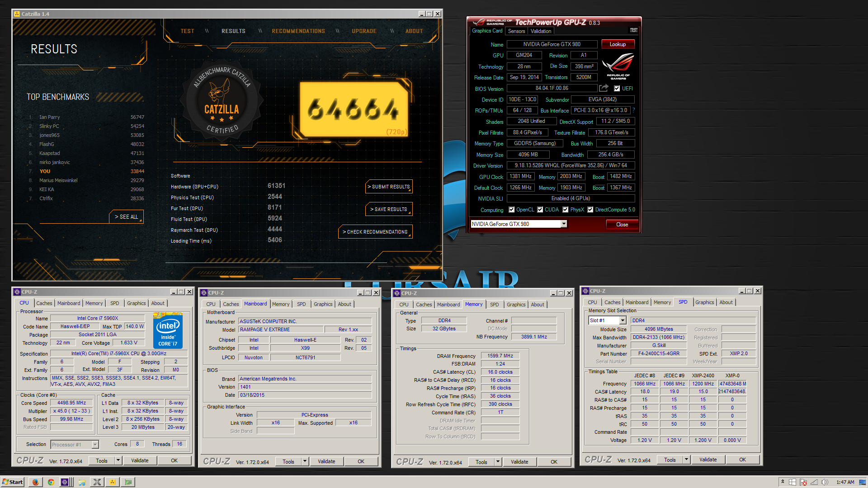The width and height of the screenshot is (868, 488).
Task: Expand Tools arrow in CPU-Z Memory window
Action: click(x=498, y=462)
